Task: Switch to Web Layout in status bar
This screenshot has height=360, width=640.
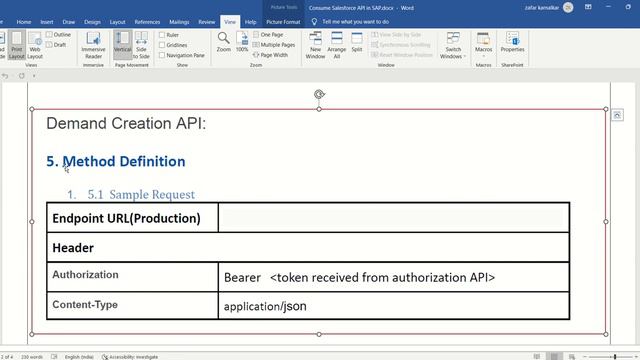Action: click(x=571, y=356)
